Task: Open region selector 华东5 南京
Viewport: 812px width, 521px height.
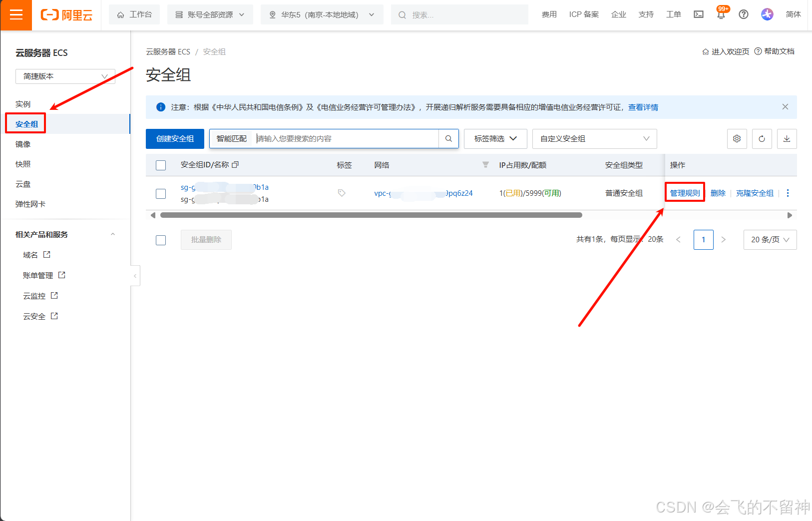Action: [322, 15]
